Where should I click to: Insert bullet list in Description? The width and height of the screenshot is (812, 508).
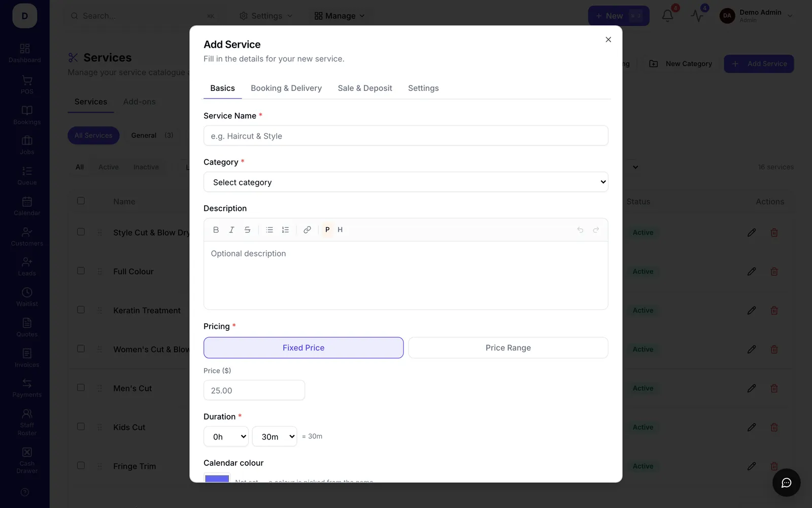click(269, 230)
